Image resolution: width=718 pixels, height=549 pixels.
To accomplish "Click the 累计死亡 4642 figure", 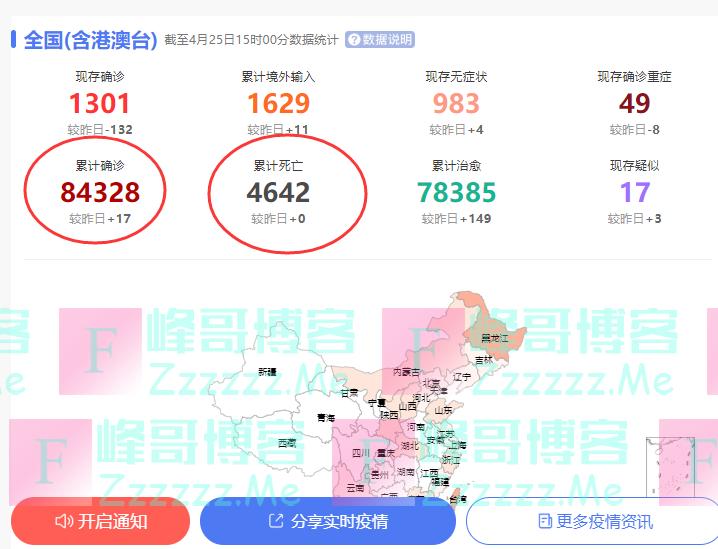I will tap(278, 192).
